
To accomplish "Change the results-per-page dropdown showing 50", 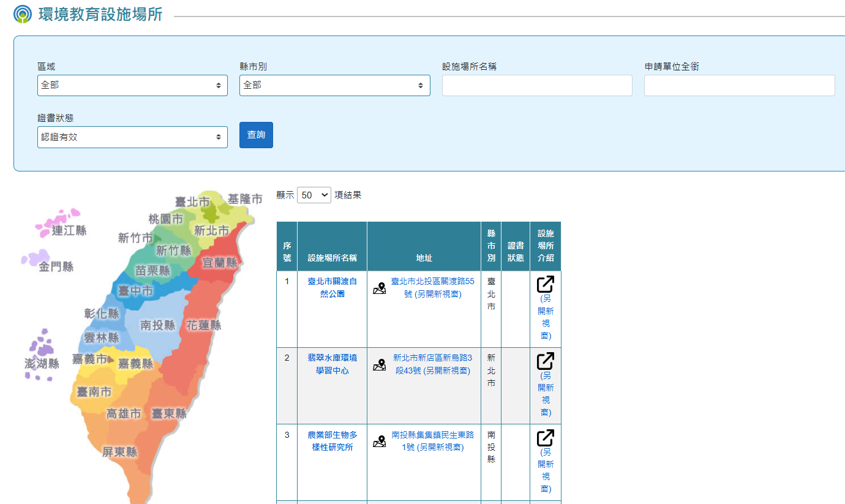I will (x=314, y=195).
